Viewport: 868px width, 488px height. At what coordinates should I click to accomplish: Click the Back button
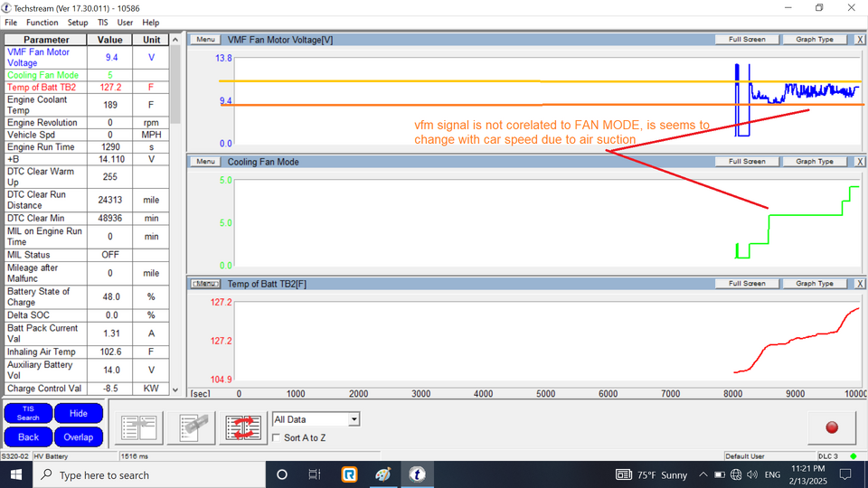28,437
